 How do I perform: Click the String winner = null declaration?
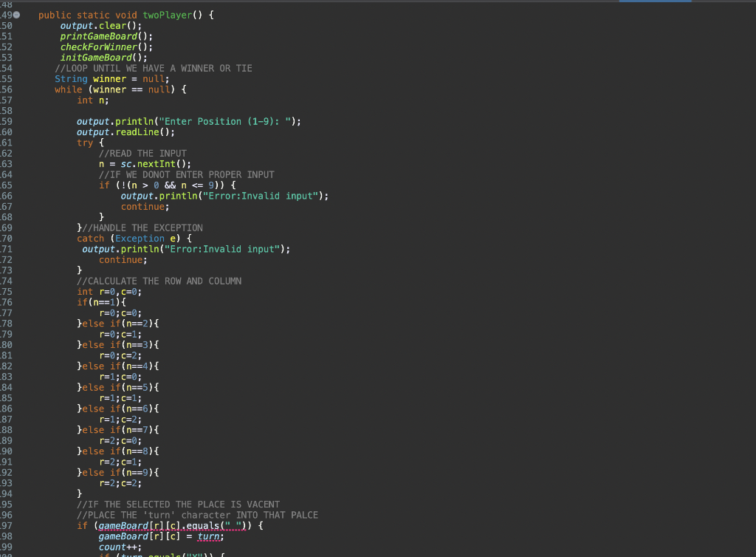[112, 78]
